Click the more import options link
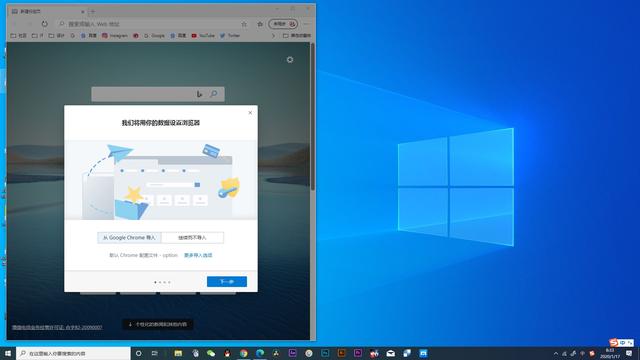The width and height of the screenshot is (640, 360). coord(198,255)
